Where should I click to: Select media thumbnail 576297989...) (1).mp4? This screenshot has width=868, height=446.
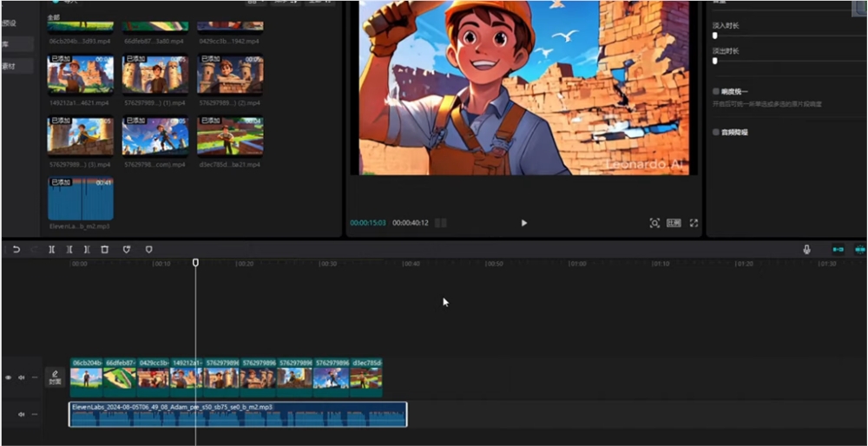click(x=155, y=74)
